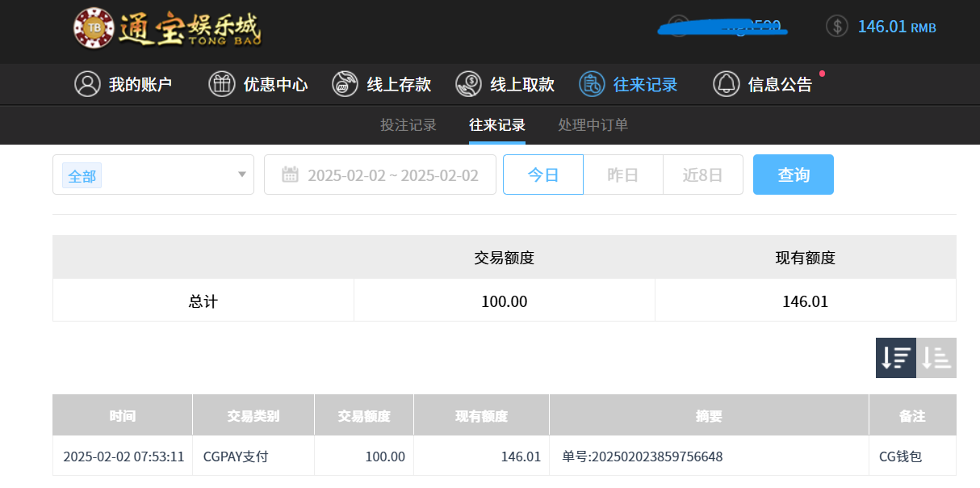Click the 我的账户 profile icon

(x=87, y=84)
